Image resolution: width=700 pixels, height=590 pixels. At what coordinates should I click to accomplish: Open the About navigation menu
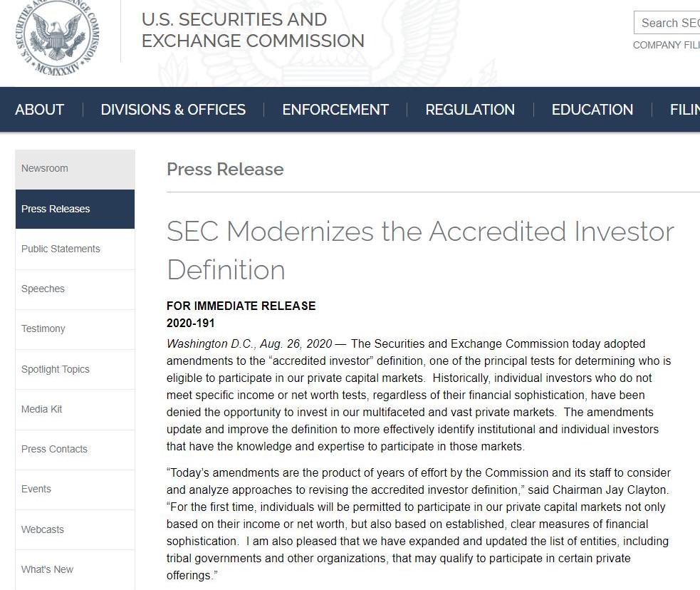(40, 110)
